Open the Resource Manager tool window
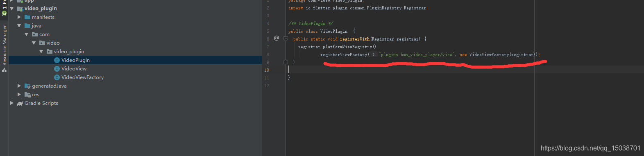The height and width of the screenshot is (156, 644). point(4,48)
